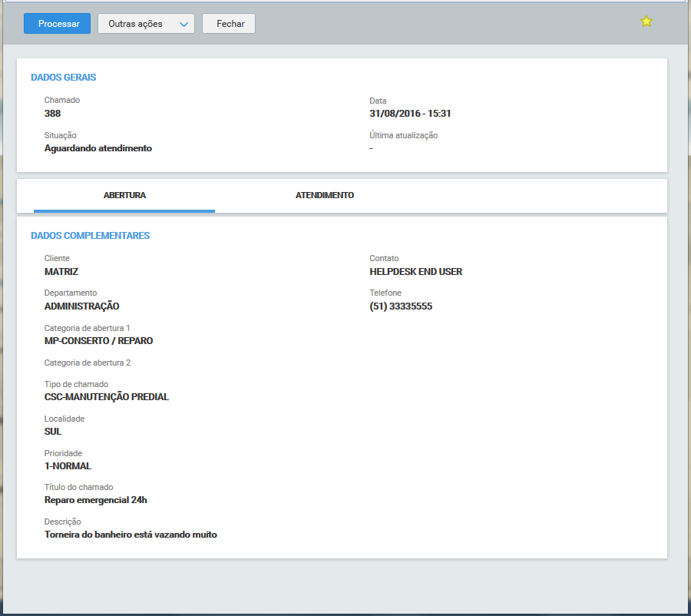Select the priority value 1-NORMAL
This screenshot has width=691, height=616.
coord(68,466)
